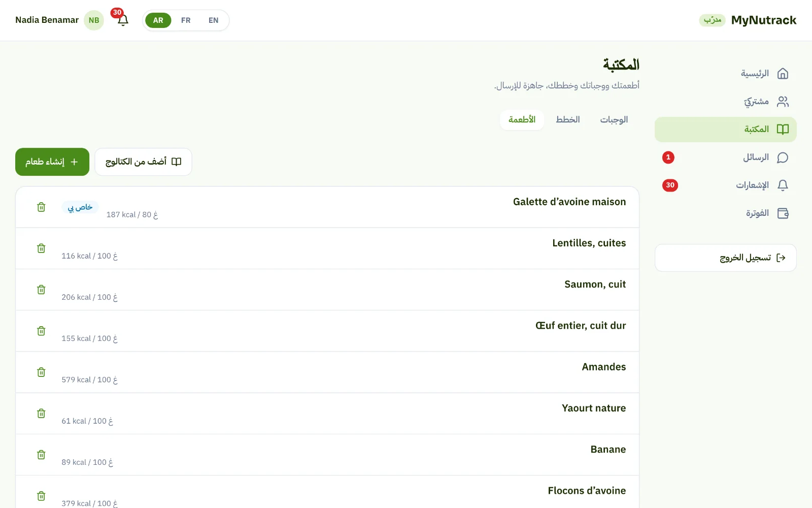The image size is (812, 508).
Task: Click the MyNutrack logo
Action: click(764, 20)
